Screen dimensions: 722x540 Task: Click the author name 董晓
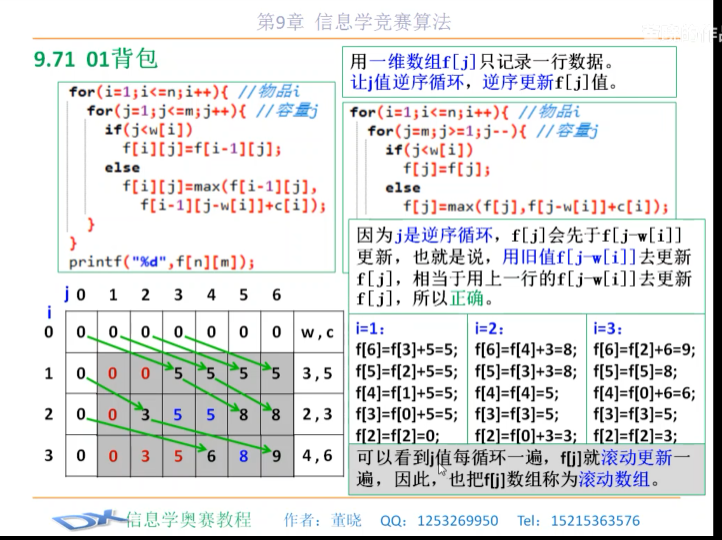coord(346,521)
